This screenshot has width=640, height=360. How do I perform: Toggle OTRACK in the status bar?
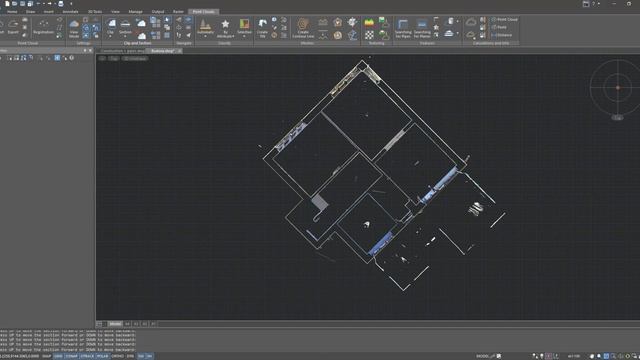tap(87, 356)
